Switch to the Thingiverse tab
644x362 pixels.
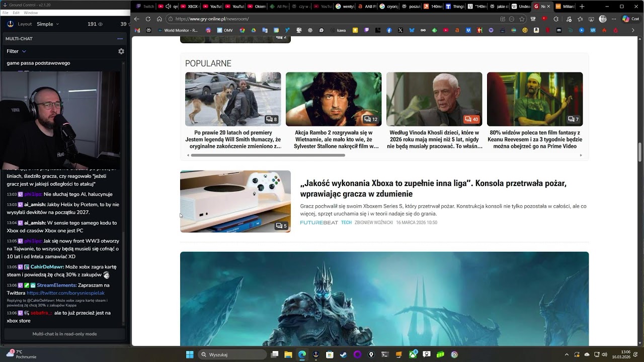[455, 7]
